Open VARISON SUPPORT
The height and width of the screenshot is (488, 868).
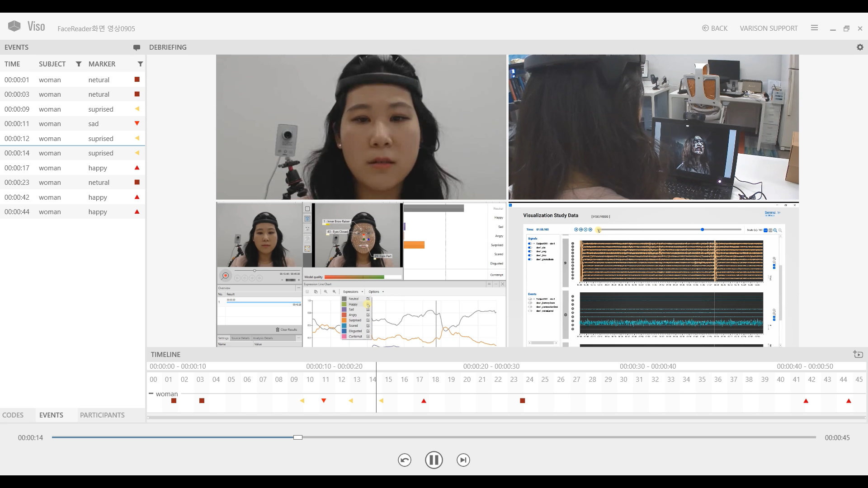pyautogui.click(x=768, y=28)
